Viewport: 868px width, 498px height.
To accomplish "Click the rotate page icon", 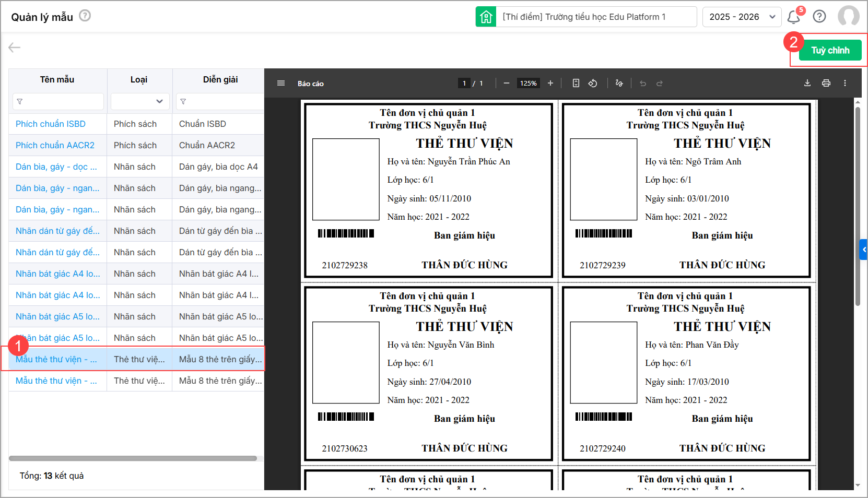I will point(593,83).
